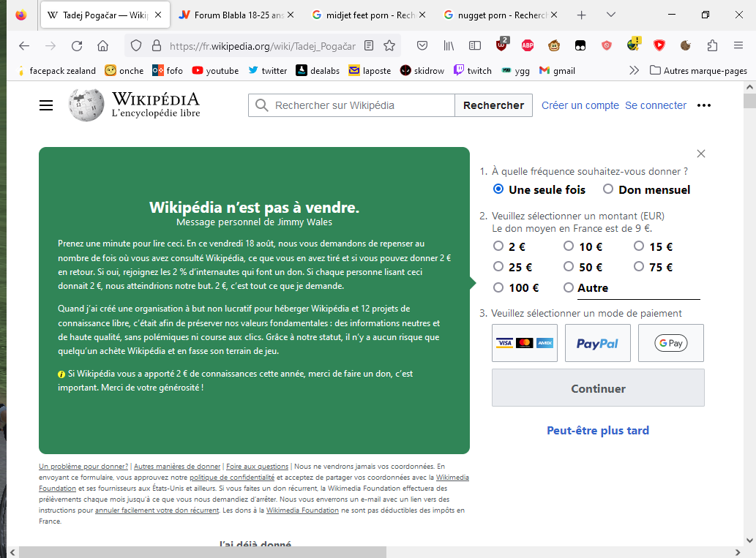This screenshot has height=558, width=756.
Task: Open the red shield extension with white check
Action: point(659,46)
